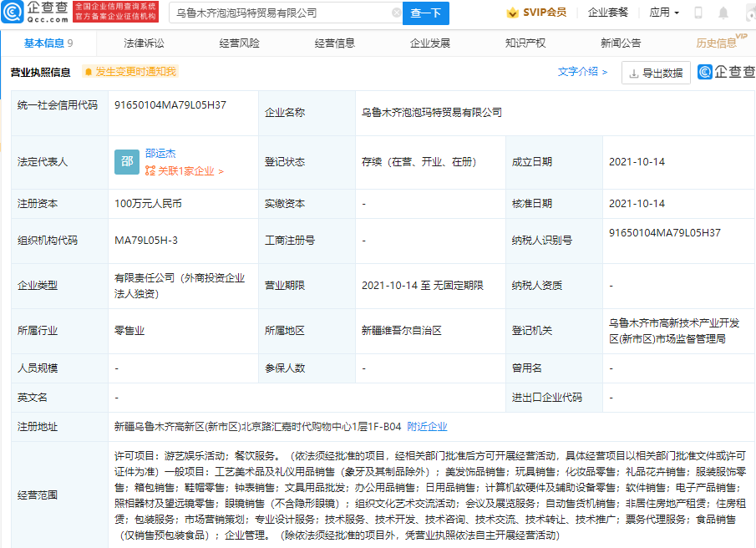Viewport: 756px width, 548px height.
Task: Click into the company name search field
Action: [280, 13]
